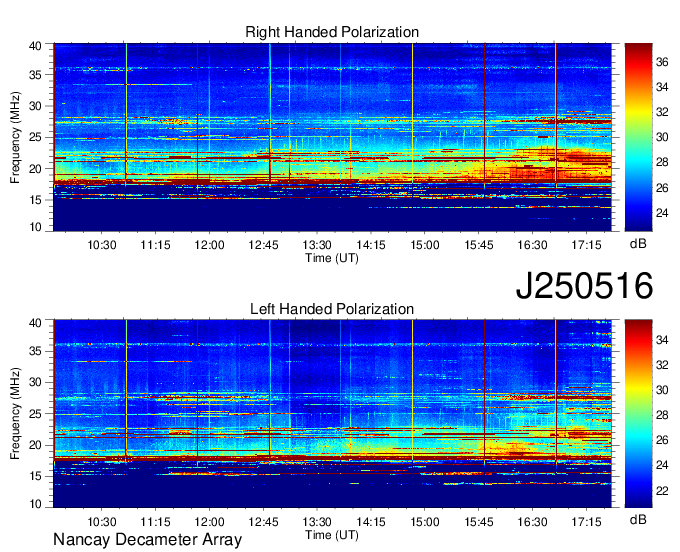
Task: Click the 40 MHz tick on the top plot
Action: pyautogui.click(x=35, y=46)
